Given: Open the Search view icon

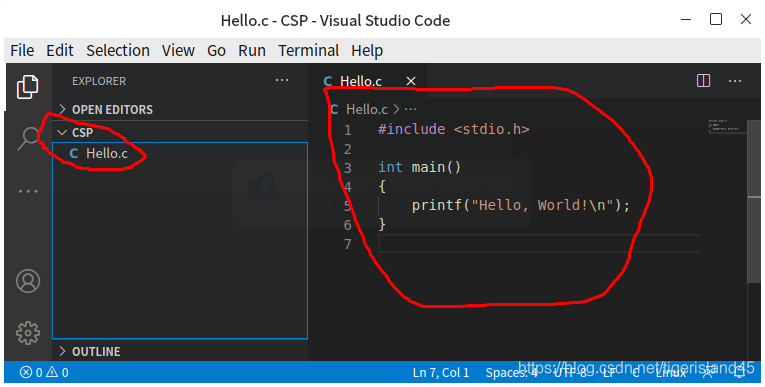Looking at the screenshot, I should pyautogui.click(x=28, y=139).
